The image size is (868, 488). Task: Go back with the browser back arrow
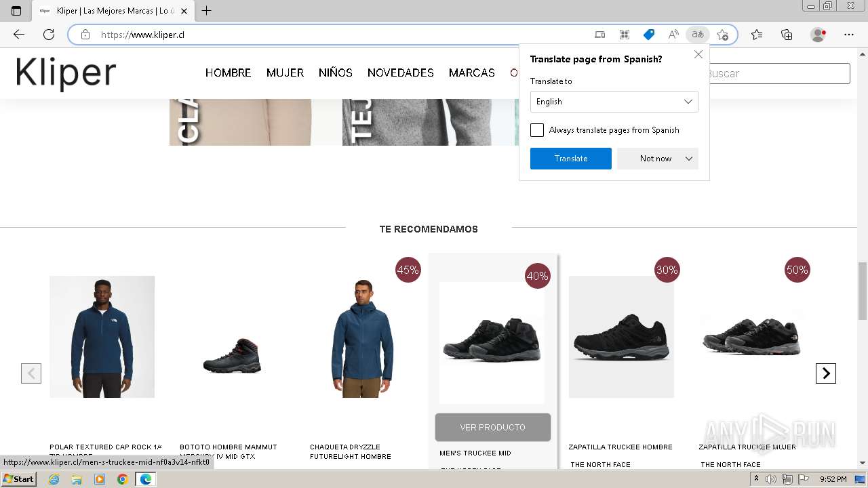pyautogui.click(x=19, y=35)
